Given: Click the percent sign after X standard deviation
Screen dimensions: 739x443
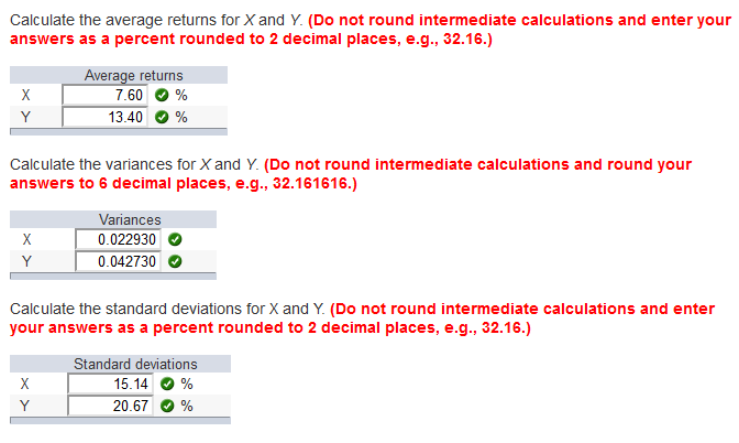Looking at the screenshot, I should click(187, 384).
